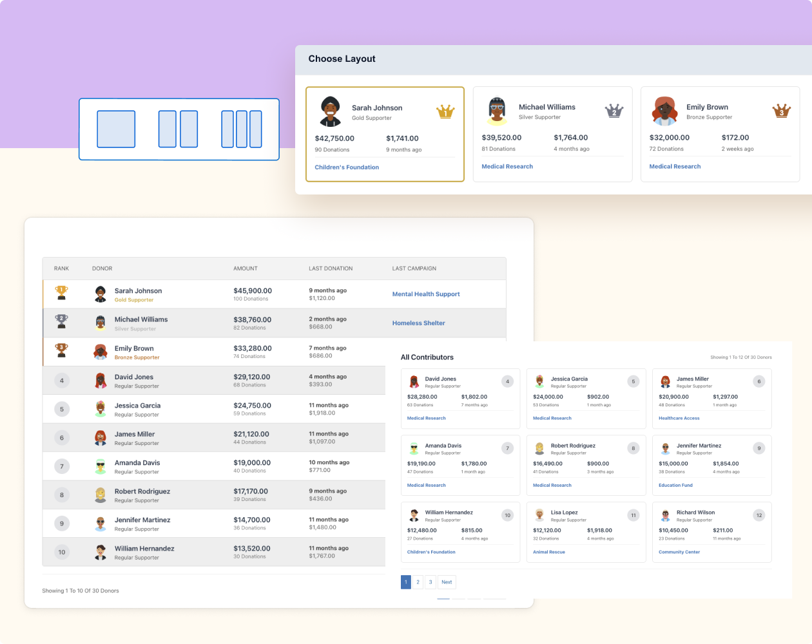Click the Next pagination button

447,582
